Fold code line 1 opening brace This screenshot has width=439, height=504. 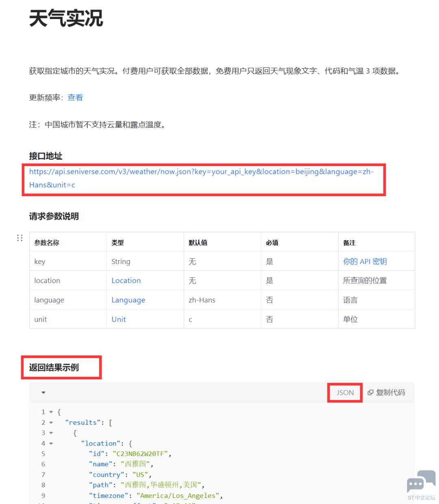[x=51, y=412]
